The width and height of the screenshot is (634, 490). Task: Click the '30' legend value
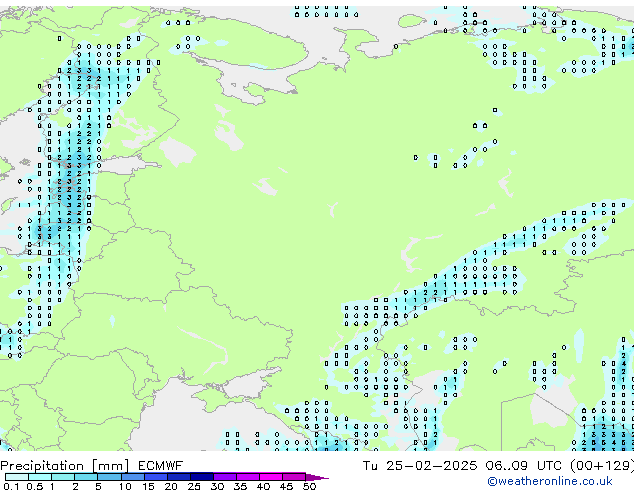[217, 486]
